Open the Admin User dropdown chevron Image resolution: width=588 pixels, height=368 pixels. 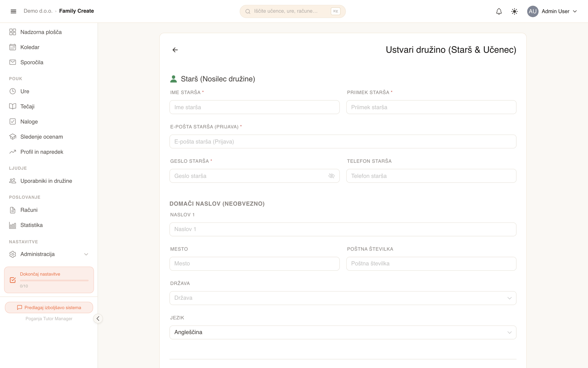click(575, 11)
